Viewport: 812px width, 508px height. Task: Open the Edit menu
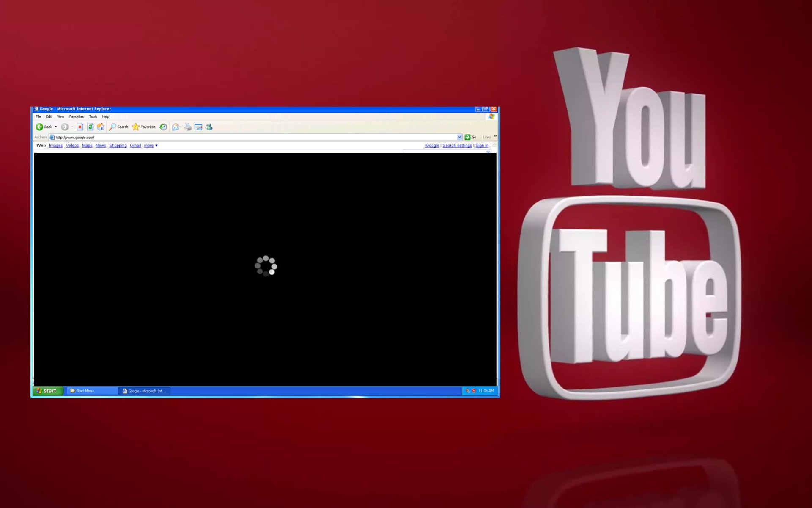(49, 116)
